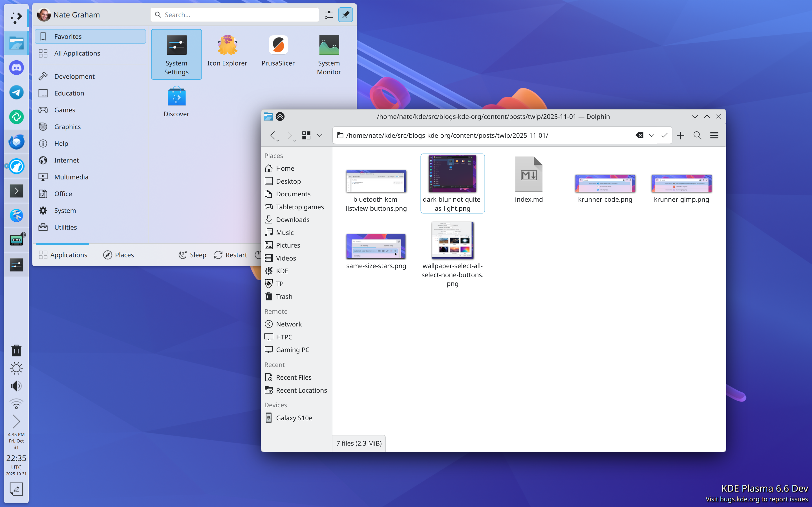Screen dimensions: 812x507
Task: Open Discord from the panel
Action: pyautogui.click(x=16, y=67)
